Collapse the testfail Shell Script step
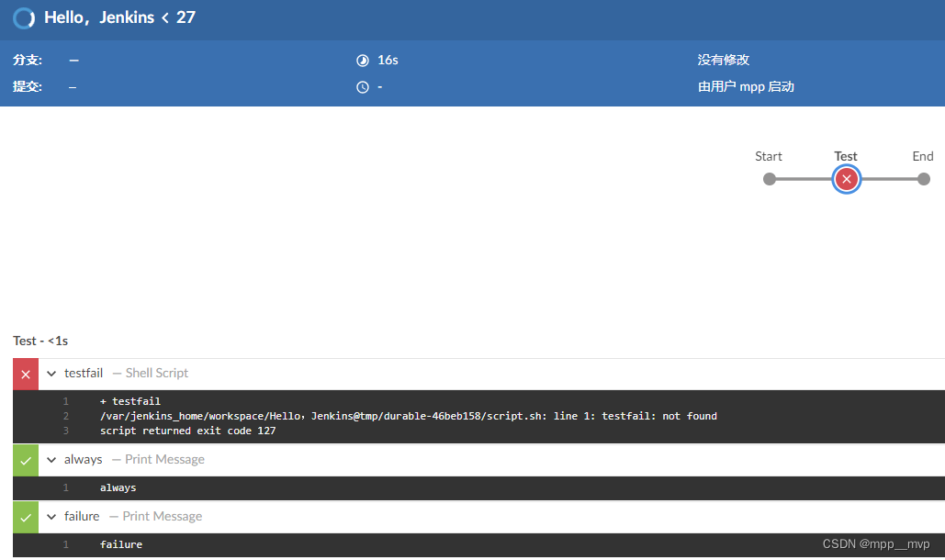 tap(51, 374)
